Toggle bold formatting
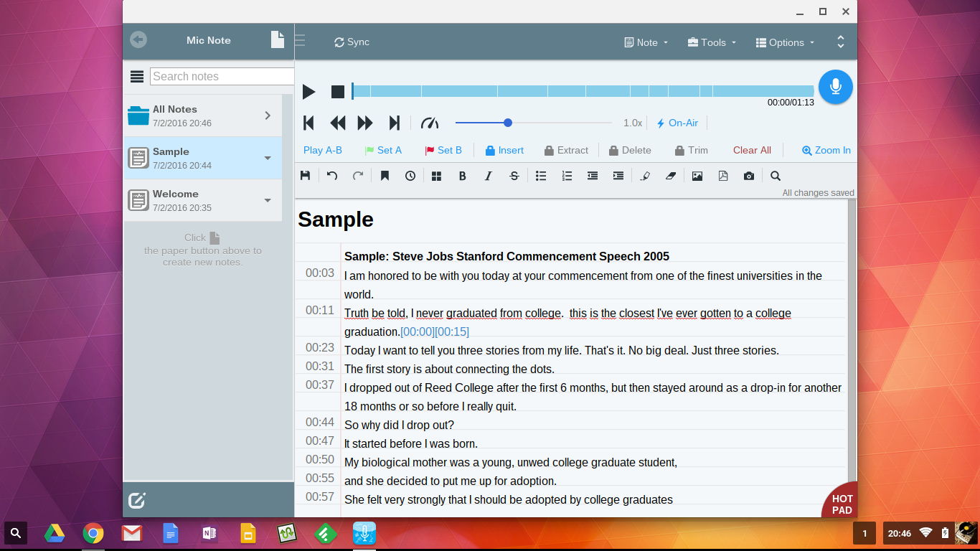Viewport: 980px width, 551px height. [462, 176]
